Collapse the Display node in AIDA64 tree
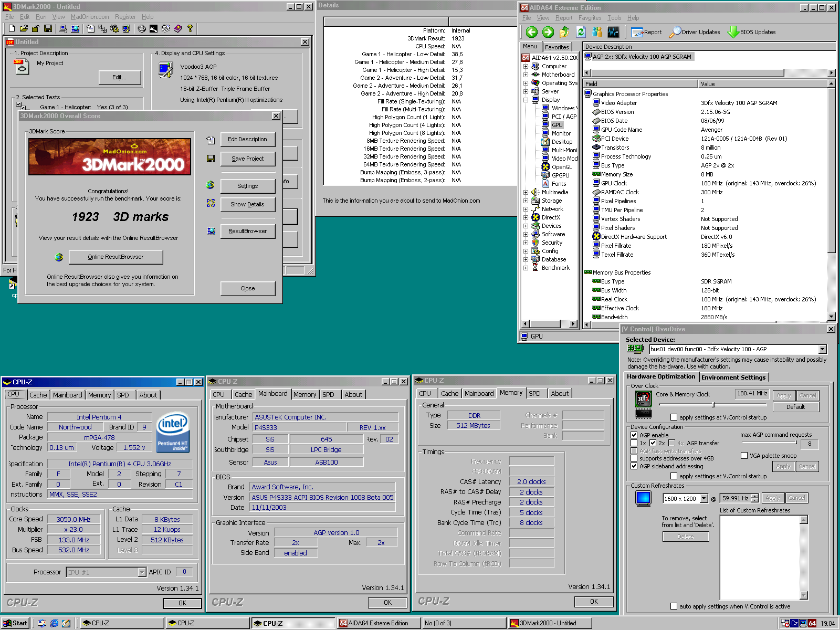Viewport: 840px width, 630px height. pyautogui.click(x=526, y=100)
